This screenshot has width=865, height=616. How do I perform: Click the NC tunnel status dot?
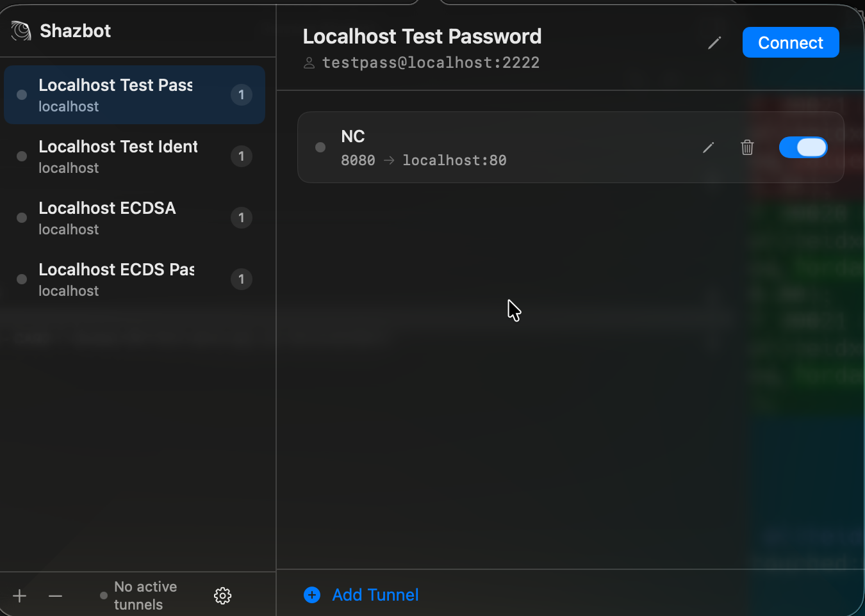pos(320,147)
